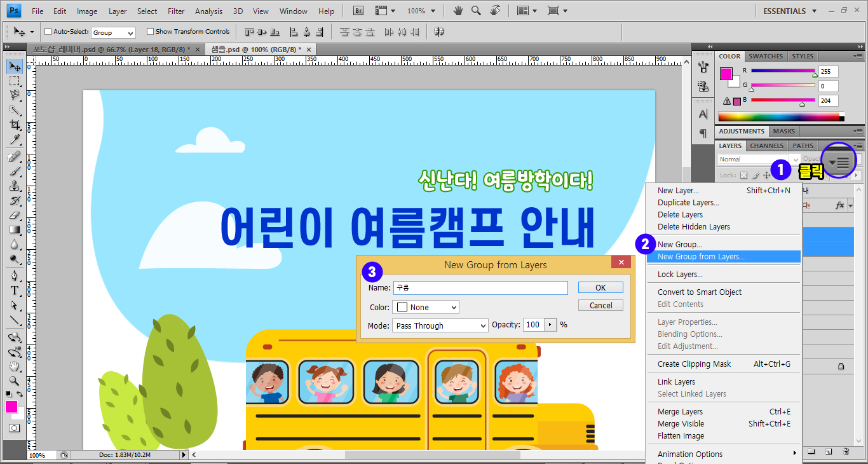Screen dimensions: 868x464
Task: Switch to the CHANNELS tab
Action: [x=766, y=146]
